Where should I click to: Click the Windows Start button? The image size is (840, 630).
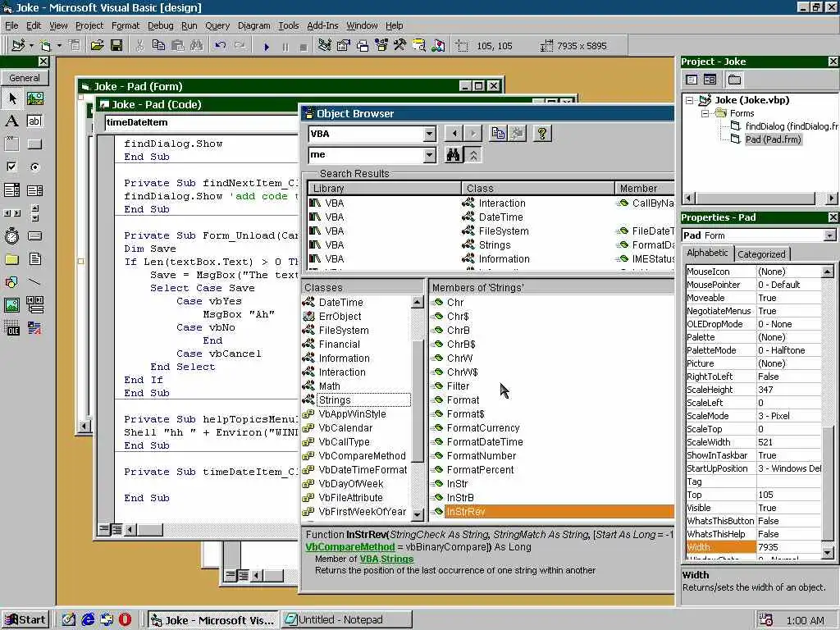point(25,620)
